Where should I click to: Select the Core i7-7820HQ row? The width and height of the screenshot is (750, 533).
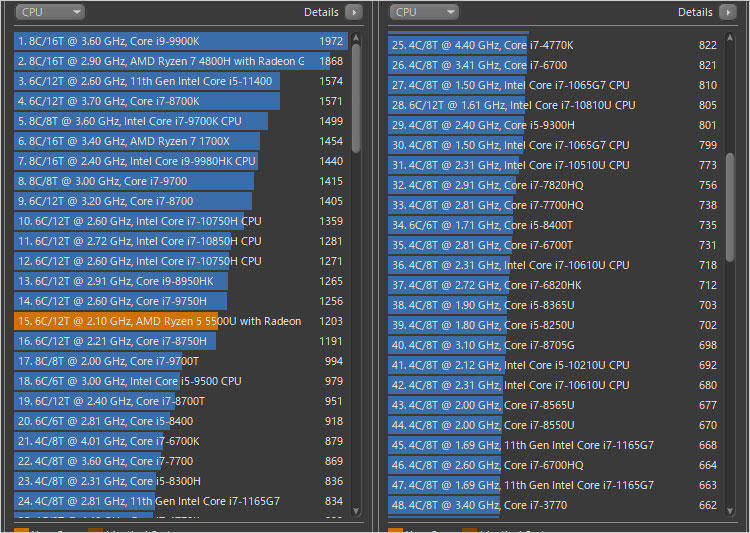click(x=555, y=185)
